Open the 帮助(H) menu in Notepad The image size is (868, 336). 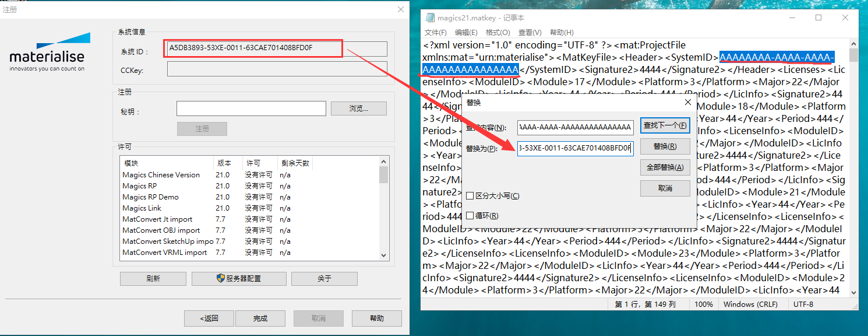click(x=562, y=33)
